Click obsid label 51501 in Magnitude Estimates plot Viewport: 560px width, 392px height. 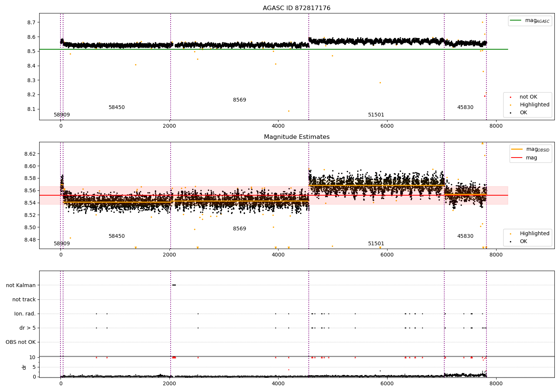click(x=376, y=244)
